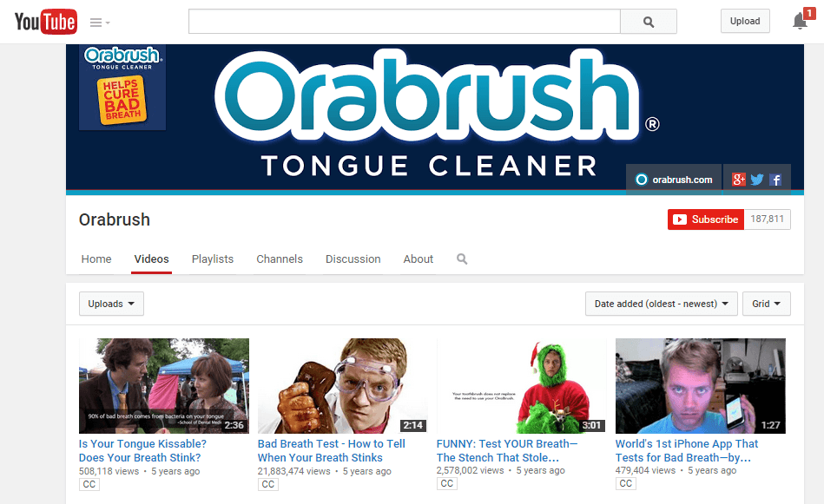Subscribe to the Orabrush channel

(x=706, y=219)
